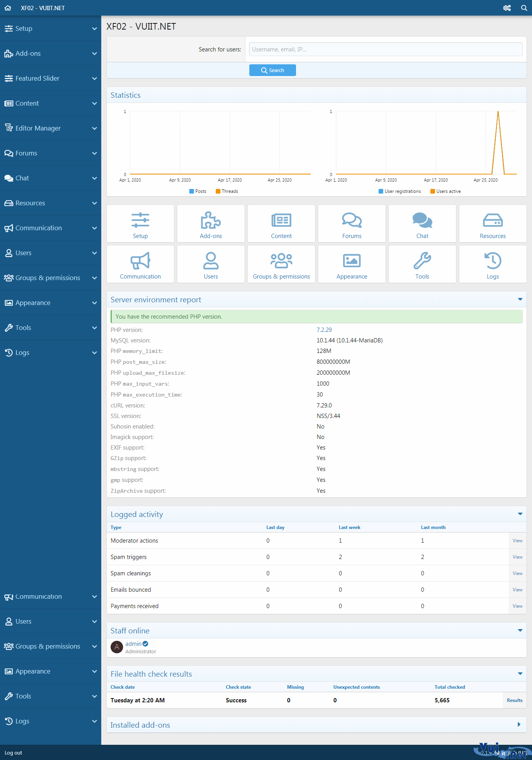Open the Chat sidebar menu item
Image resolution: width=532 pixels, height=760 pixels.
(51, 178)
